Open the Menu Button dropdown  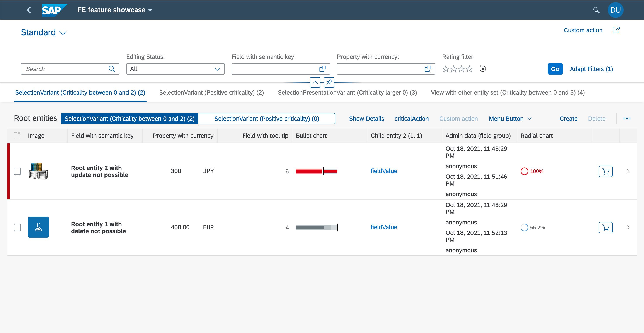click(510, 119)
